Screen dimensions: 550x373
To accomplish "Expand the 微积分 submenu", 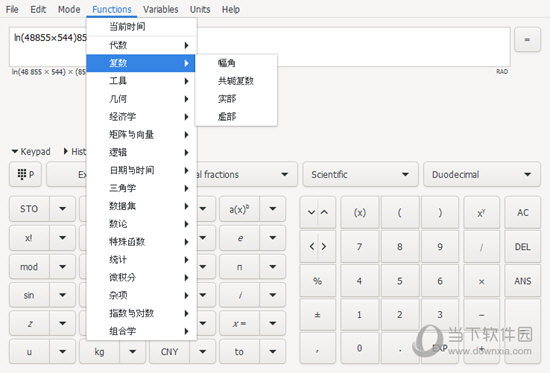I will 141,278.
